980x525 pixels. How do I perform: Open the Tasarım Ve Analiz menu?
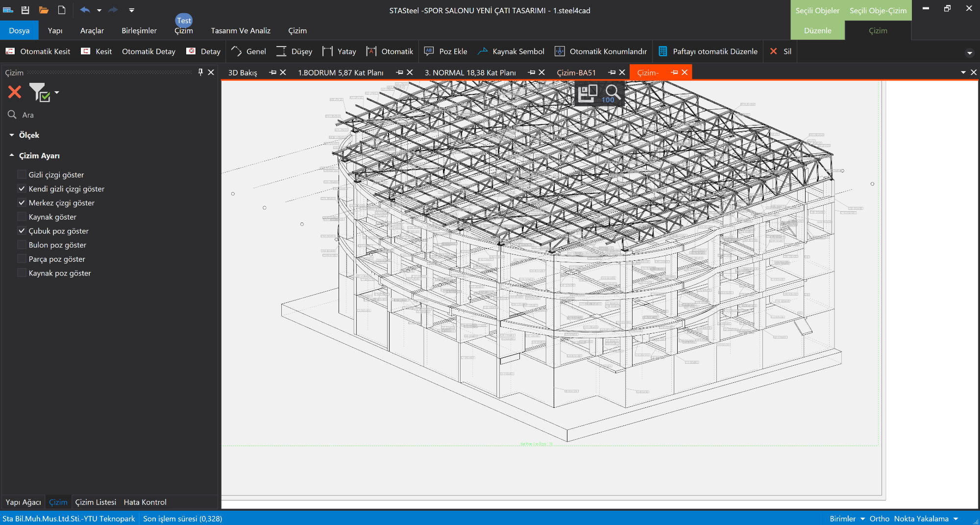tap(240, 30)
